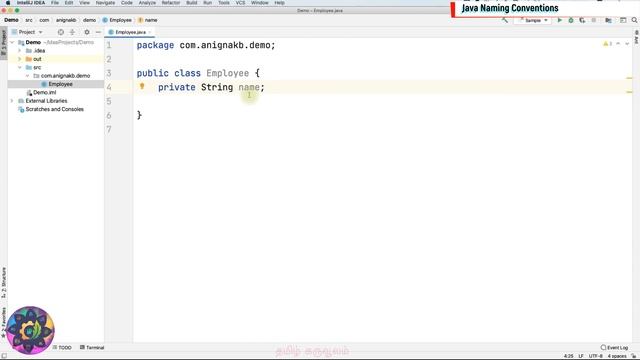Screen dimensions: 640x360
Task: Hide the Project panel with minus icon
Action: click(98, 32)
